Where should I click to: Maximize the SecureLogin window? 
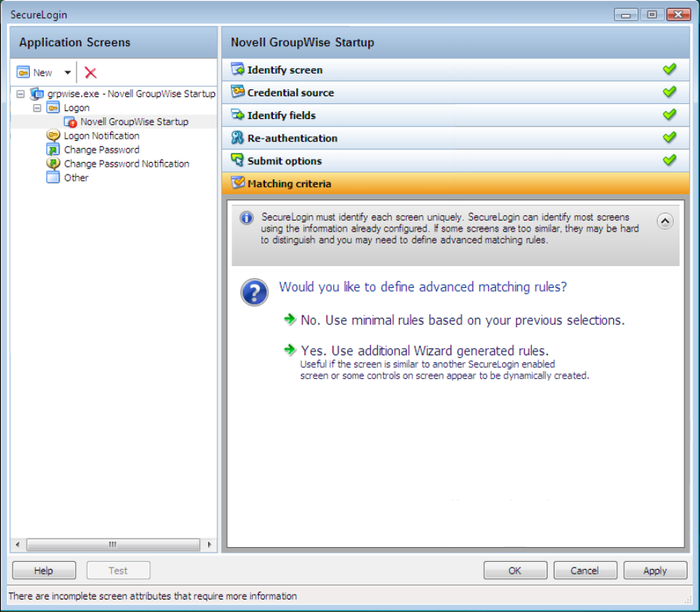[x=652, y=15]
